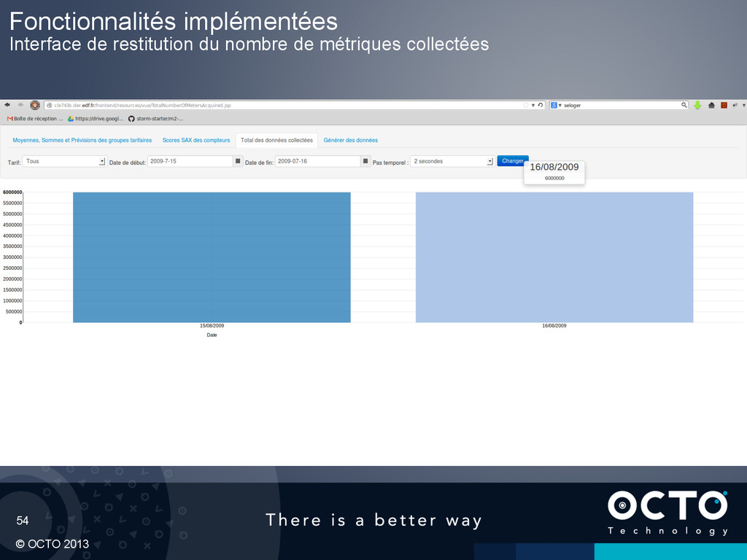747x560 pixels.
Task: Open the GitHub storm-starter bookmark
Action: tap(156, 119)
